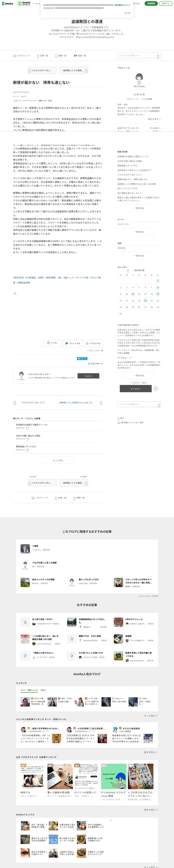Click 一覧を見る under このブログのフォロワー
This screenshot has width=174, height=868.
(x=139, y=375)
